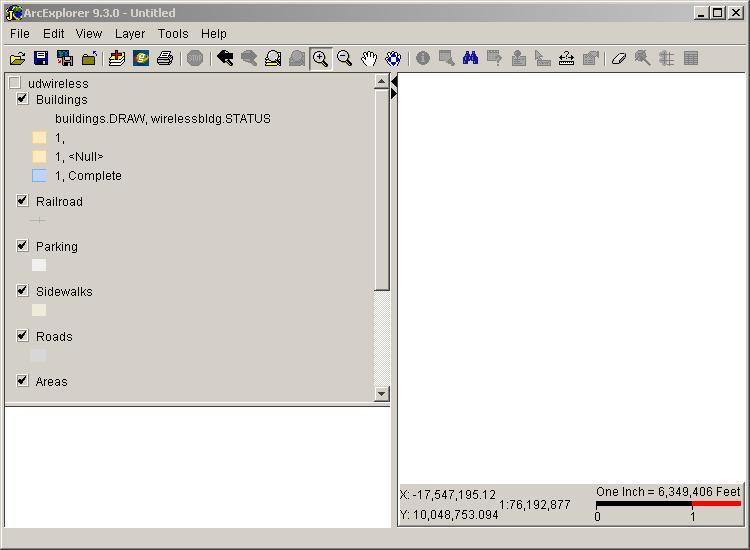Select the Measure distance ruler tool
Image resolution: width=750 pixels, height=550 pixels.
click(567, 59)
